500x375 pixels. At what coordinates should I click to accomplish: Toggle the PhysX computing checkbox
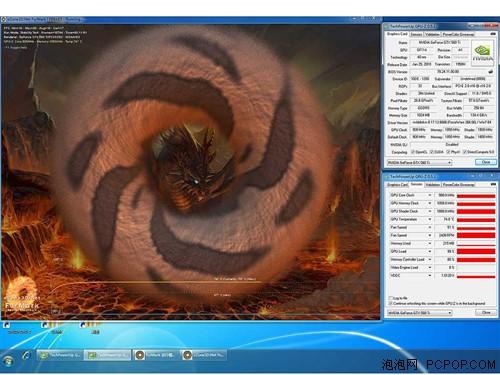(x=449, y=152)
